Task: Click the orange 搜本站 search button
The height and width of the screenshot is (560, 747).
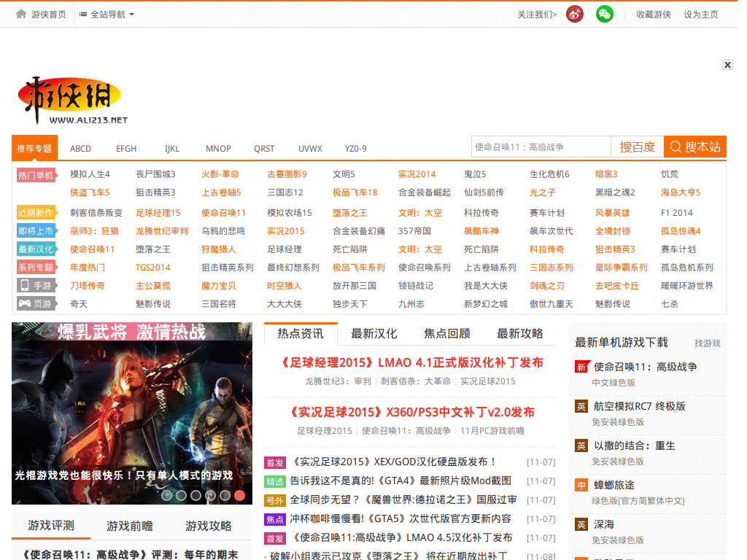Action: 695,147
